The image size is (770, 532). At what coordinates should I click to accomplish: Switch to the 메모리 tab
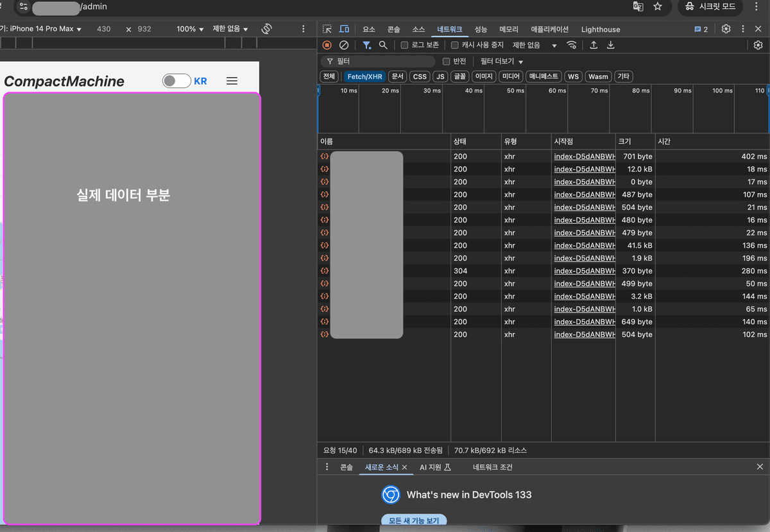pyautogui.click(x=509, y=29)
